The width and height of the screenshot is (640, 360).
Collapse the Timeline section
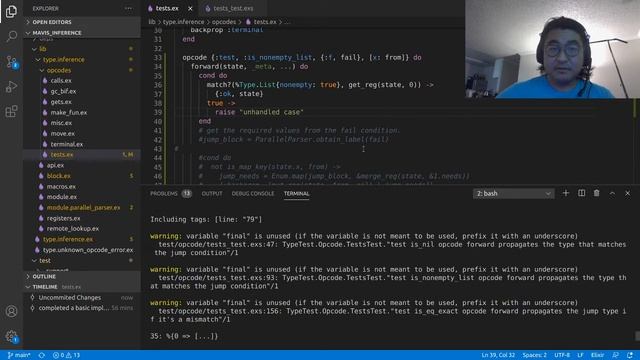[82, 287]
